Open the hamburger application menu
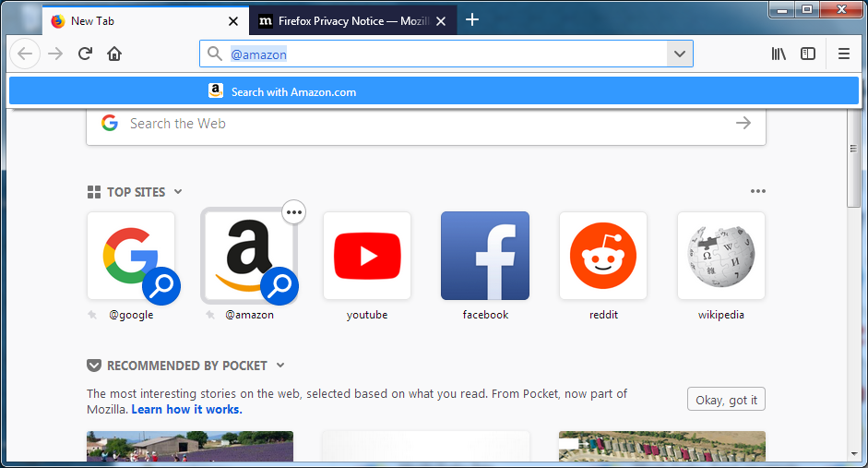The image size is (868, 468). point(844,54)
